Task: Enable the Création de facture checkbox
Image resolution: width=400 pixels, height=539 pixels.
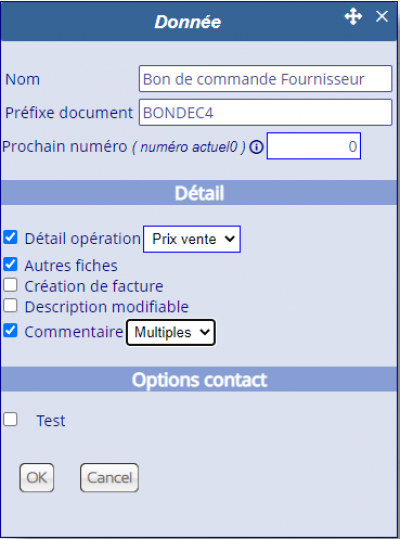Action: click(10, 285)
